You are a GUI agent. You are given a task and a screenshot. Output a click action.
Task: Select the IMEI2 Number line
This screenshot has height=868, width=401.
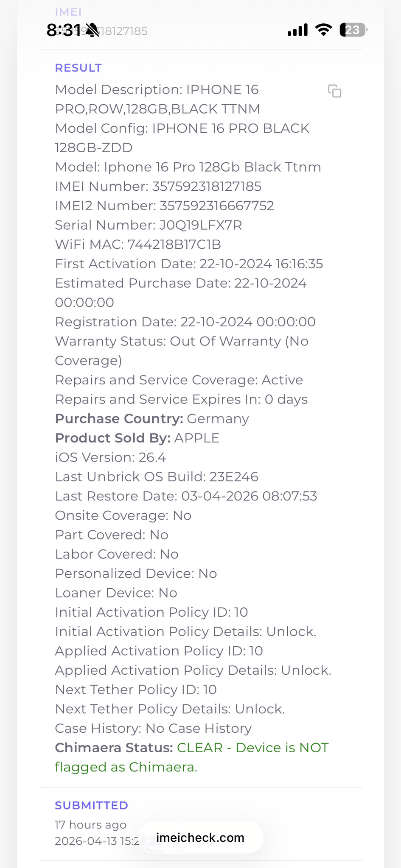point(165,206)
